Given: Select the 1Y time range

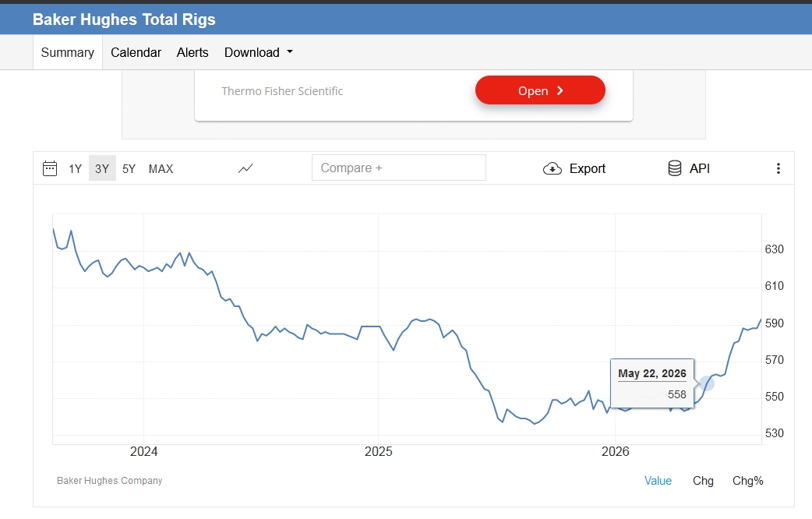Looking at the screenshot, I should (x=75, y=169).
